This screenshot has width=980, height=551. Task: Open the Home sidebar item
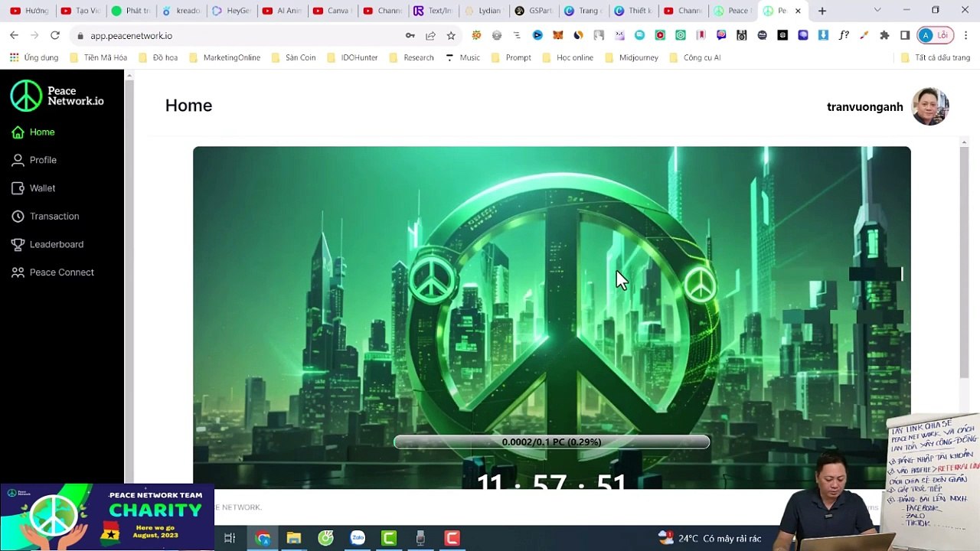34,132
